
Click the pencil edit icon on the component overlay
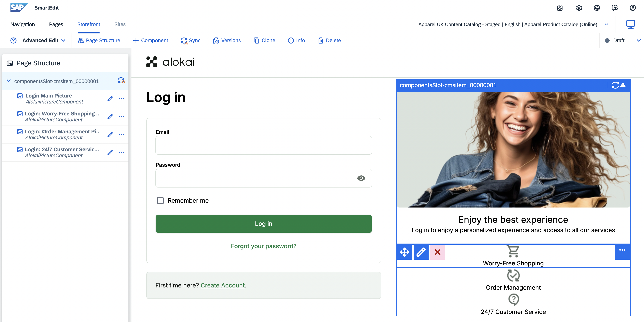point(421,252)
